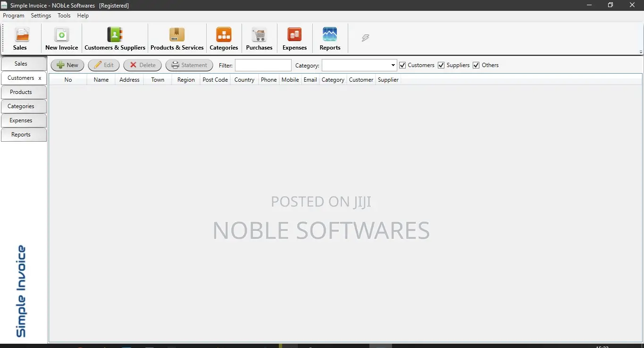
Task: Click the toolbar overflow arrow
Action: coord(641,52)
